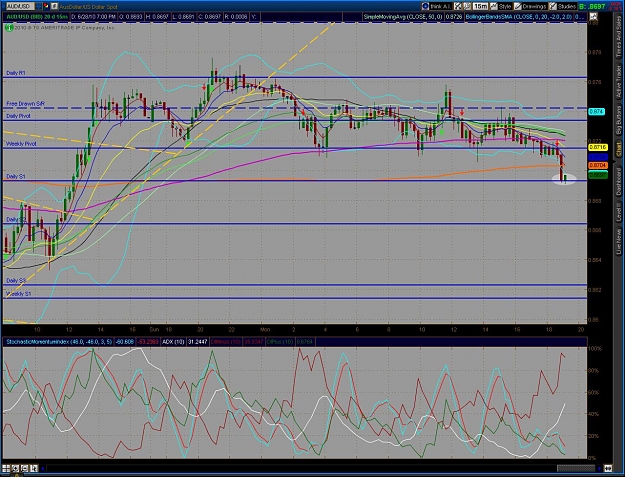Click the icon right of the BollingerBandsSMA label
The image size is (625, 477).
[x=594, y=17]
